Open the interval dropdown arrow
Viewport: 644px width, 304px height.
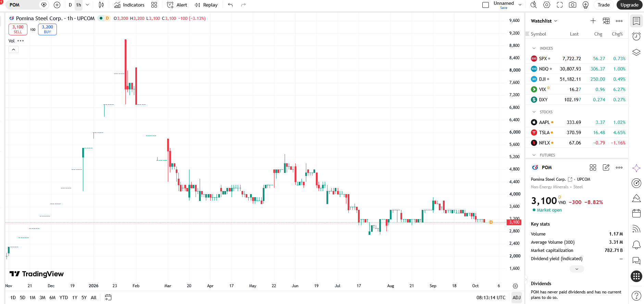pyautogui.click(x=87, y=5)
